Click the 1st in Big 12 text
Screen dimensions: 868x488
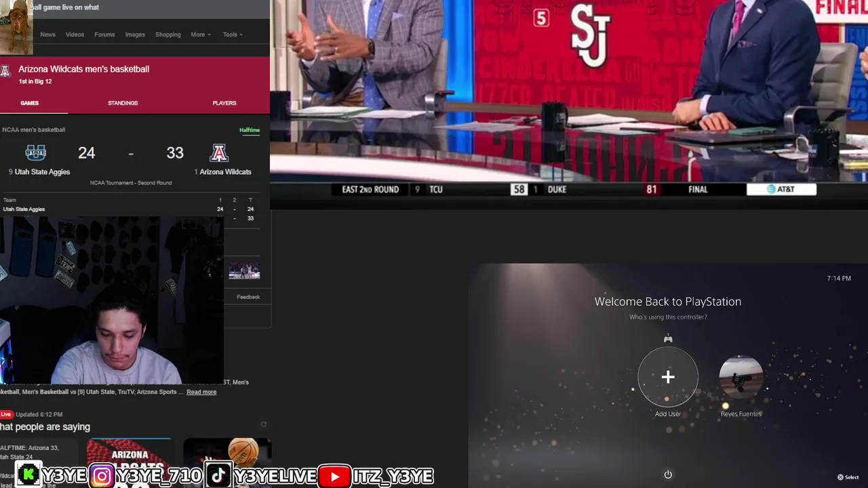coord(35,81)
